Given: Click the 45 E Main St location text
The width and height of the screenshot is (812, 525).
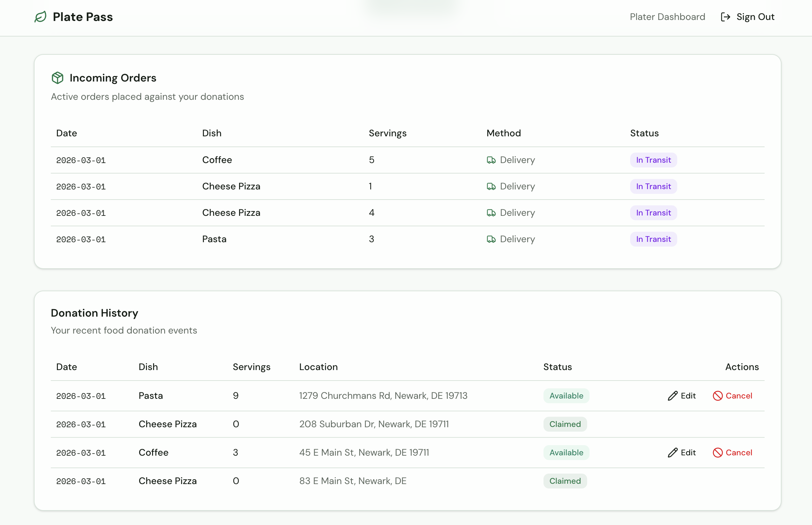Looking at the screenshot, I should coord(364,453).
